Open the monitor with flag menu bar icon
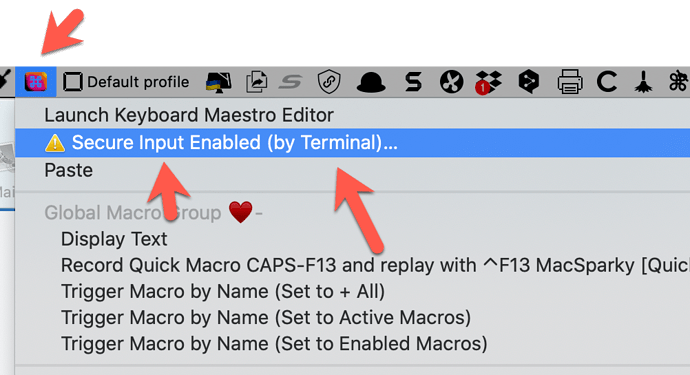Screen dimensions: 690x375 [x=219, y=82]
